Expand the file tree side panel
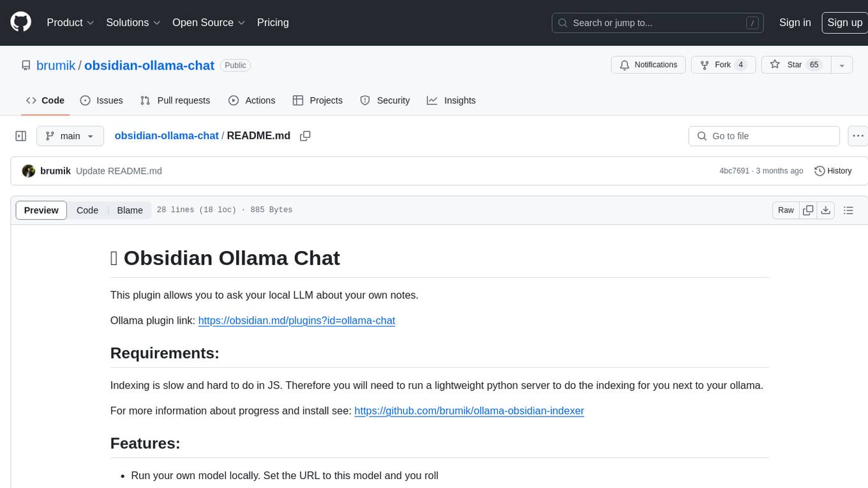 pyautogui.click(x=21, y=136)
